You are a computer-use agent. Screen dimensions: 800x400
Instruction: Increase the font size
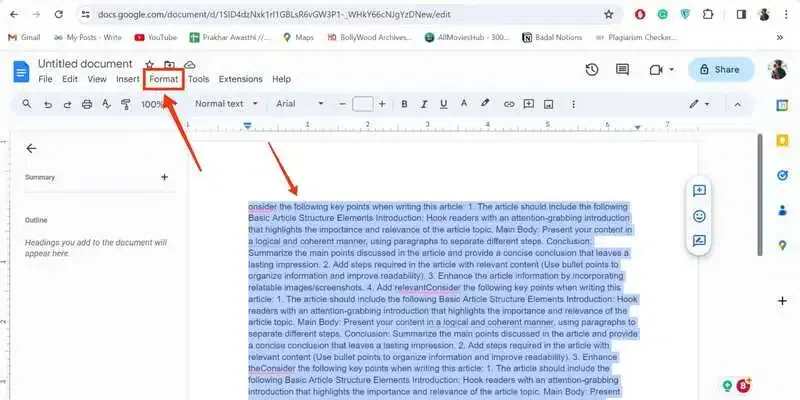click(382, 104)
